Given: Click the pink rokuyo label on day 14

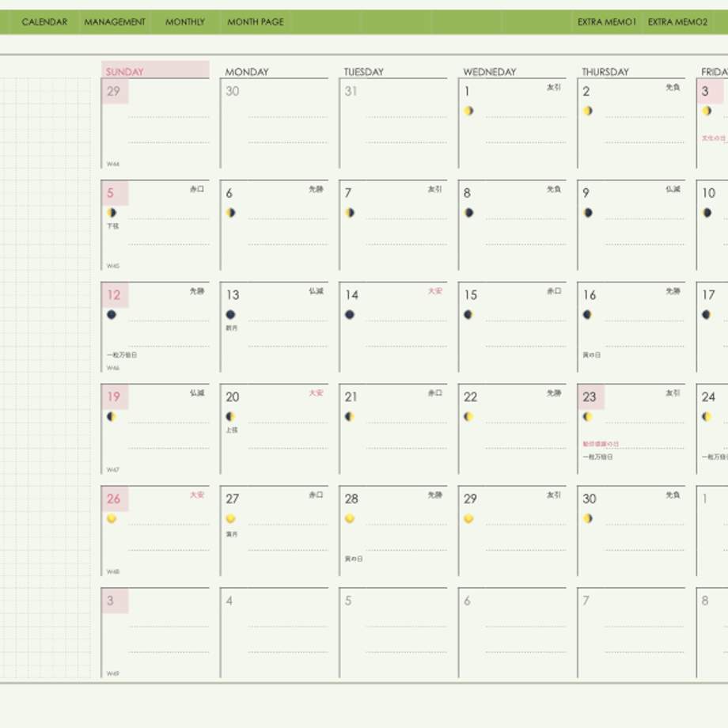Looking at the screenshot, I should point(435,291).
